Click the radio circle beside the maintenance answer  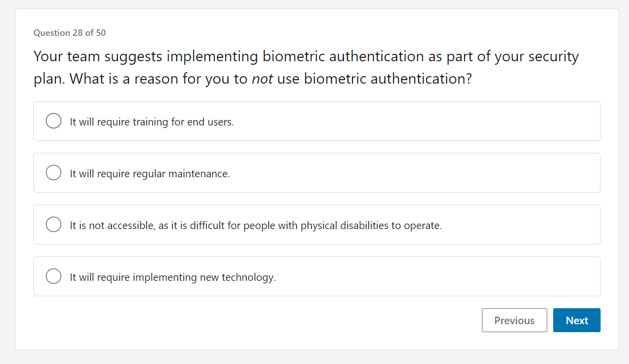coord(53,172)
